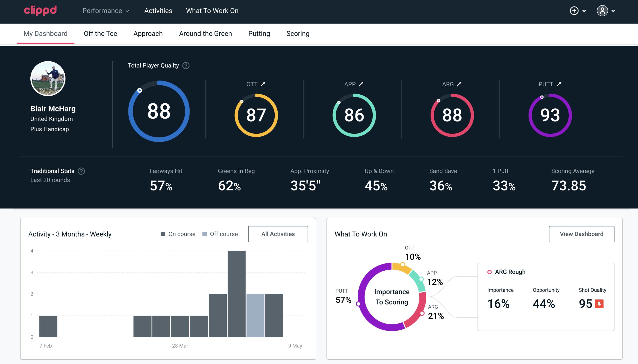Screen dimensions: 638x364
Task: Click the Blair McHarg profile photo
Action: pos(48,78)
